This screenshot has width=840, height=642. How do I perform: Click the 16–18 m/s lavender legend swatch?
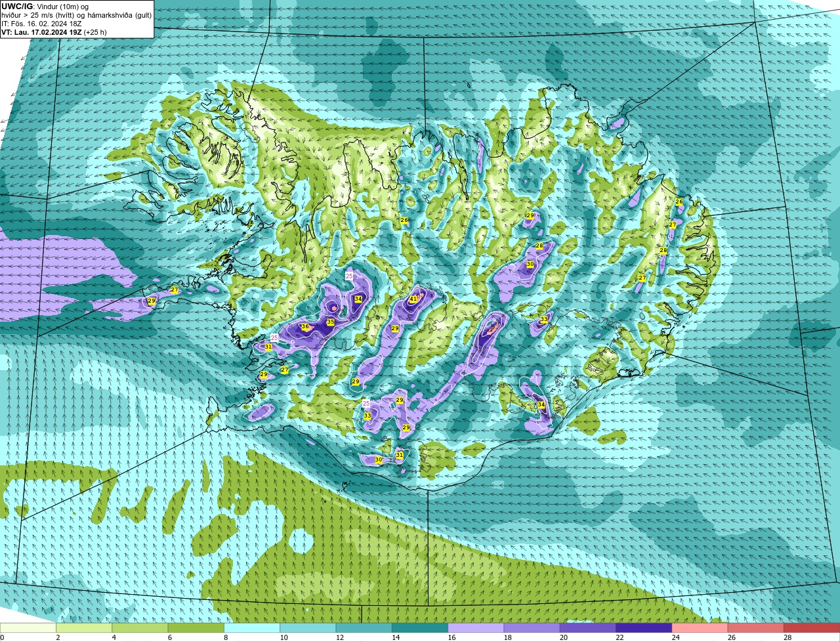(x=476, y=628)
